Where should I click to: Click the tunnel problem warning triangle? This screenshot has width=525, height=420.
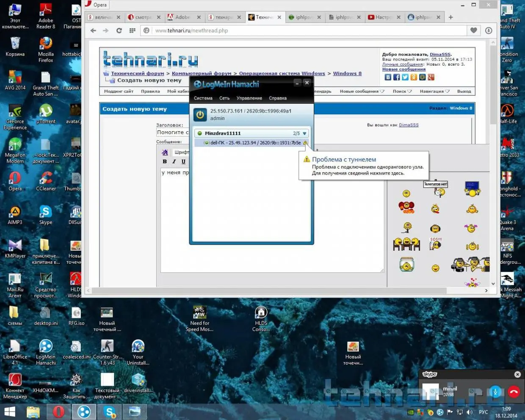[305, 143]
